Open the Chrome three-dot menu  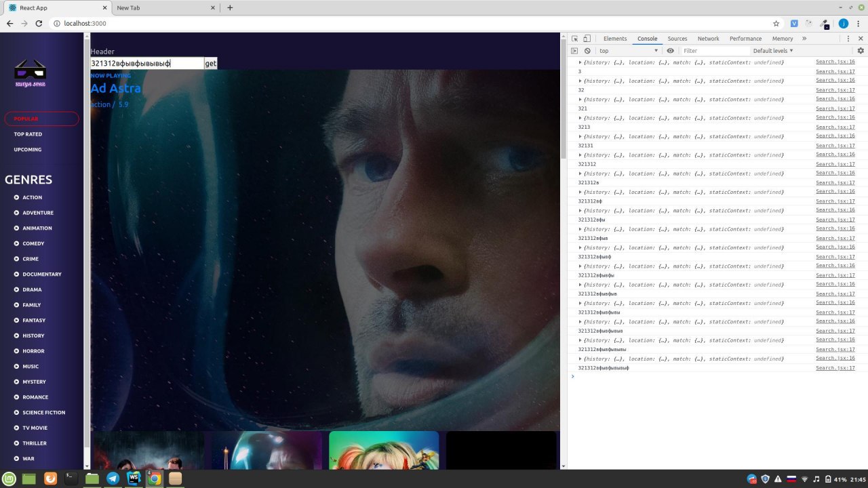(859, 23)
